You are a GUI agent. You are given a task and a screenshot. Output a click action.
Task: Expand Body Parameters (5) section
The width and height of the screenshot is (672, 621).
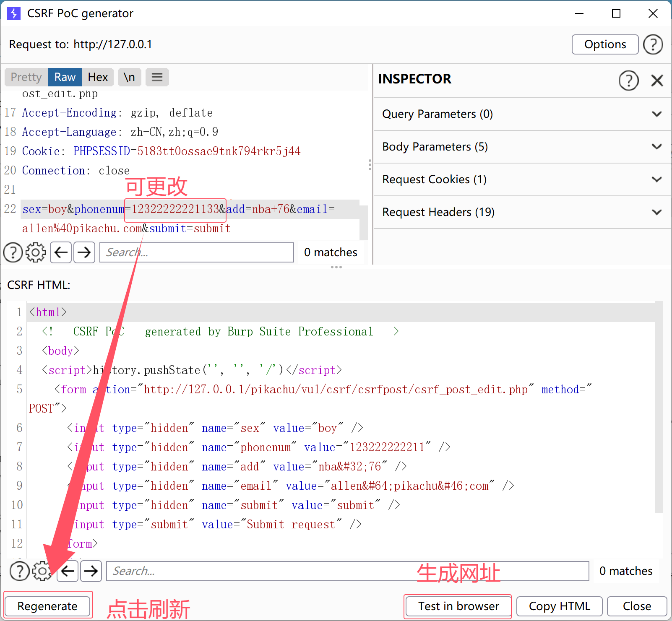(x=522, y=147)
